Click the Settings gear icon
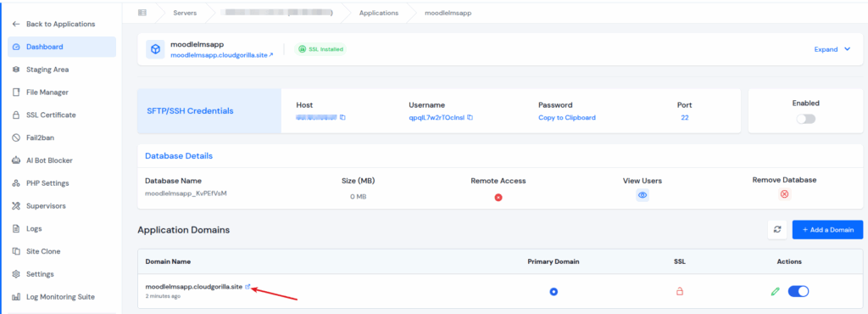868x314 pixels. pyautogui.click(x=16, y=274)
